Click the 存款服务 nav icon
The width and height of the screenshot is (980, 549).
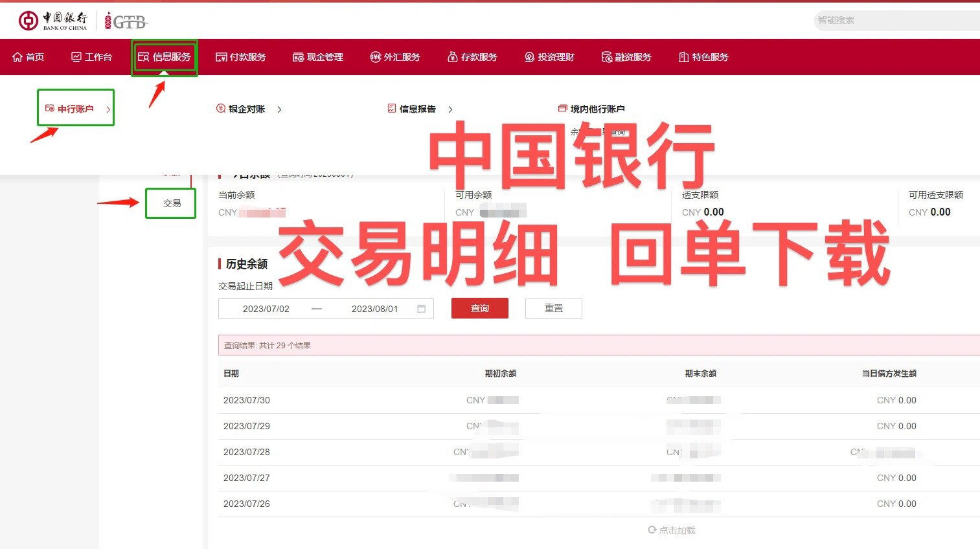453,57
